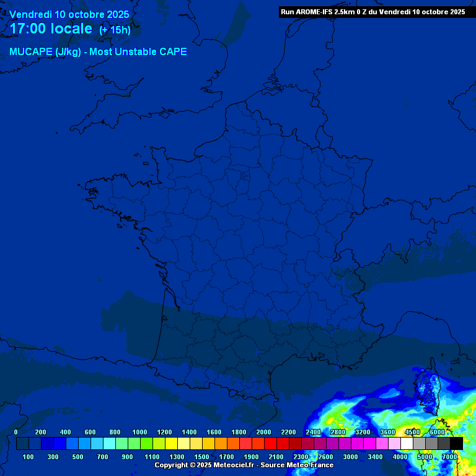This screenshot has height=476, width=476.
Task: Select the bright yellow legend swatch
Action: (x=171, y=443)
